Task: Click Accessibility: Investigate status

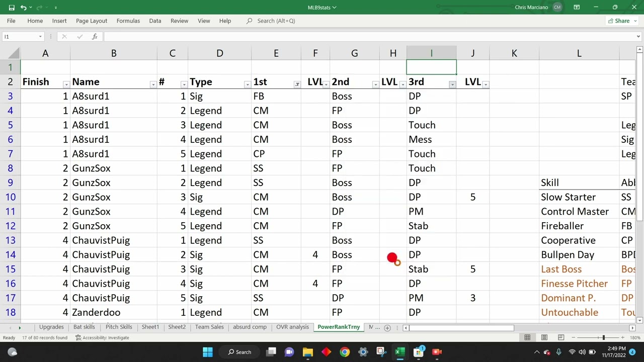Action: [102, 338]
